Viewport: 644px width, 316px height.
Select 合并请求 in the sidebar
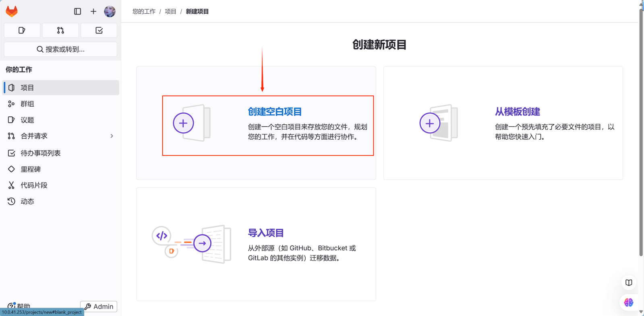click(61, 136)
